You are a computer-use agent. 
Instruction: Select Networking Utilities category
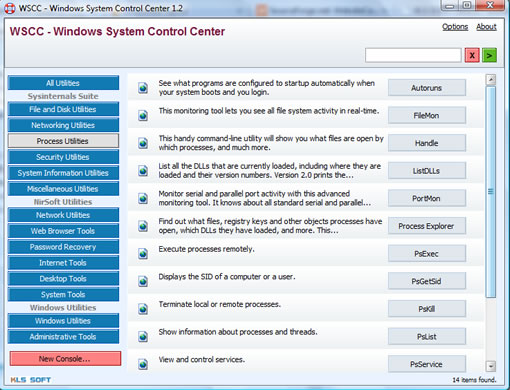coord(63,125)
